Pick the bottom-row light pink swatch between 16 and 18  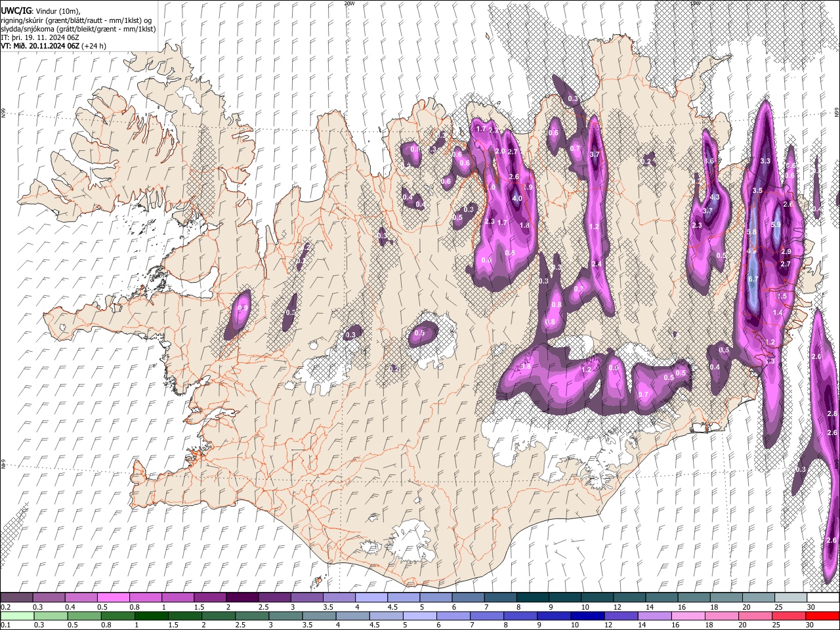(x=688, y=616)
